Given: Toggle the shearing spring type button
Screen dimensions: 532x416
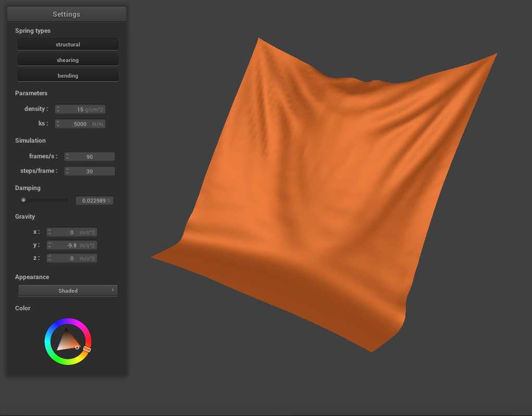Looking at the screenshot, I should 68,60.
